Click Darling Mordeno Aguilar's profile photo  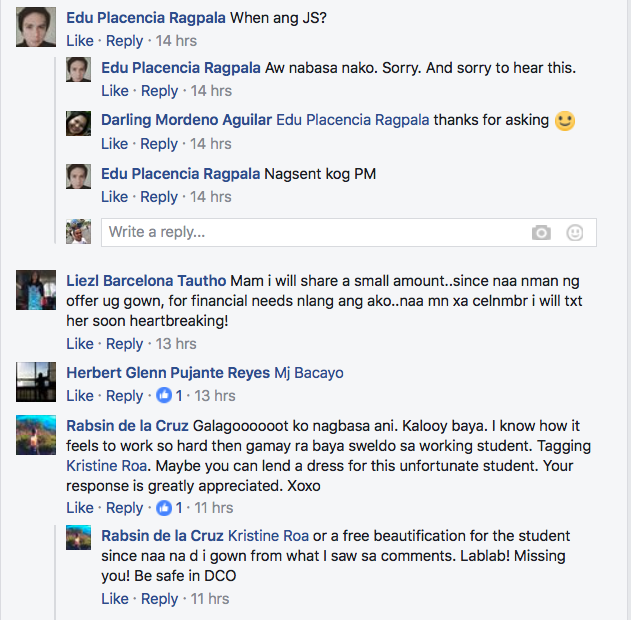79,123
